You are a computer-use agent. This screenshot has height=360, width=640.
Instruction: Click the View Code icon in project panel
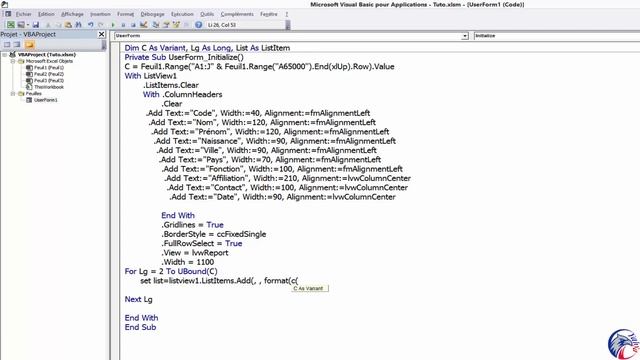pos(7,44)
